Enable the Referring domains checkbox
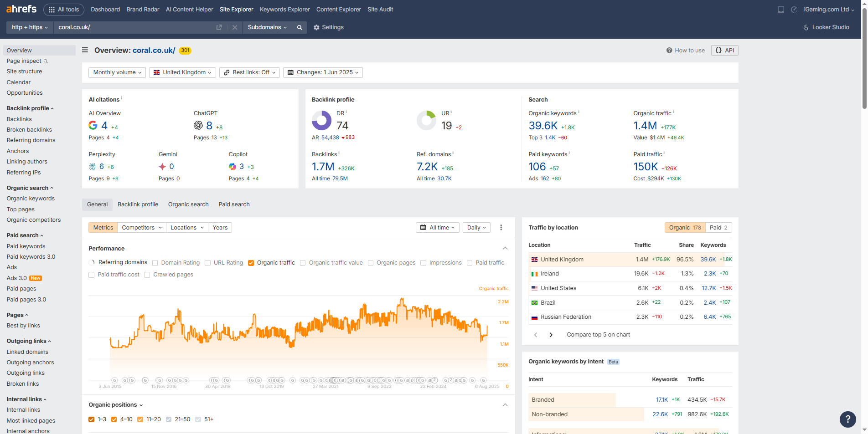The height and width of the screenshot is (434, 868). [x=92, y=262]
